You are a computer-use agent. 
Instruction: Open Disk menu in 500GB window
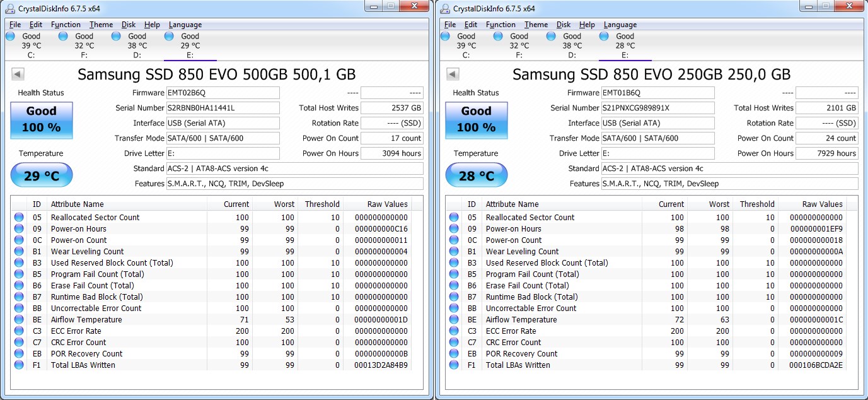tap(129, 25)
